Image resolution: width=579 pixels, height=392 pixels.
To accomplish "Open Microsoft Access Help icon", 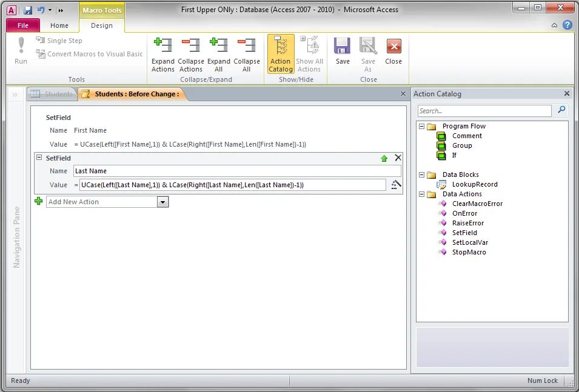I will click(x=567, y=25).
